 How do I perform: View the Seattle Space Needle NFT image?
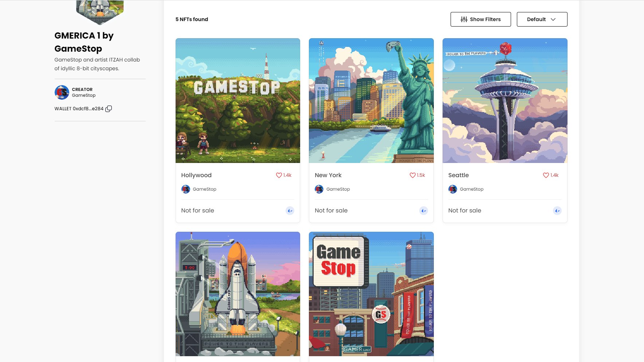point(505,101)
